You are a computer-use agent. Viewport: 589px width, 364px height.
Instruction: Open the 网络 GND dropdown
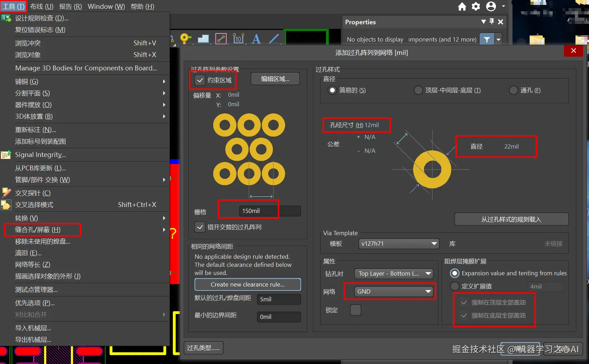point(394,291)
